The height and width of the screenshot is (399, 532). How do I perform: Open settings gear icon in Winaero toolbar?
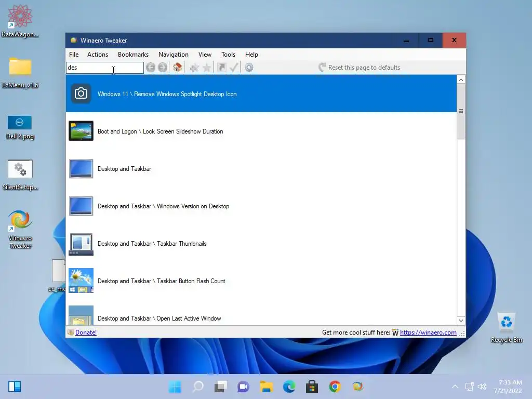249,68
